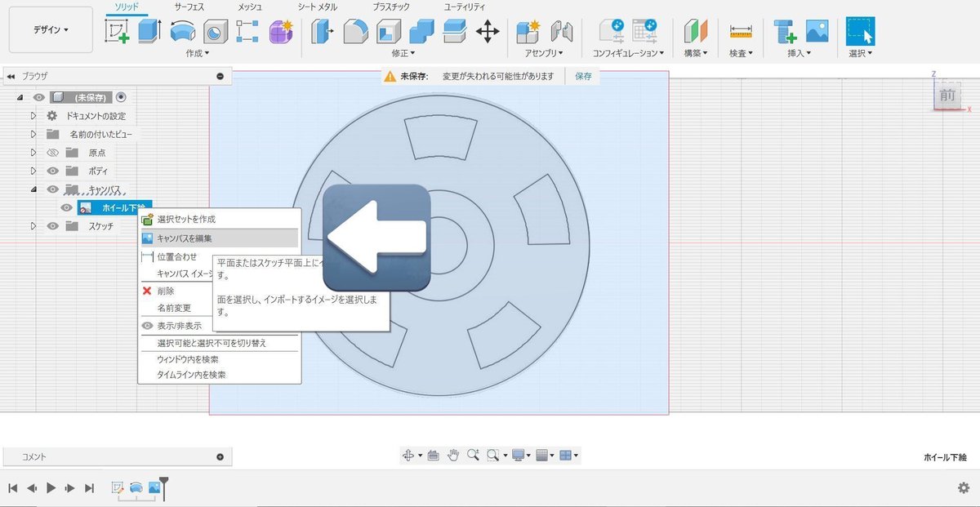Toggle the キャンバス folder visibility eye

tap(52, 189)
